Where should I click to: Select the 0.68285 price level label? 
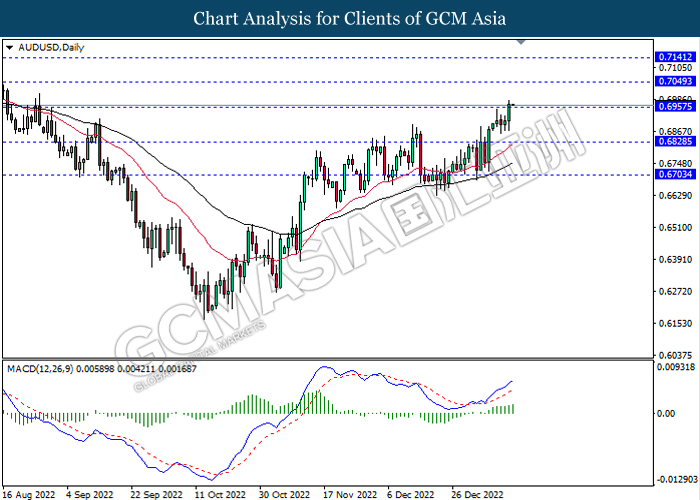point(675,142)
